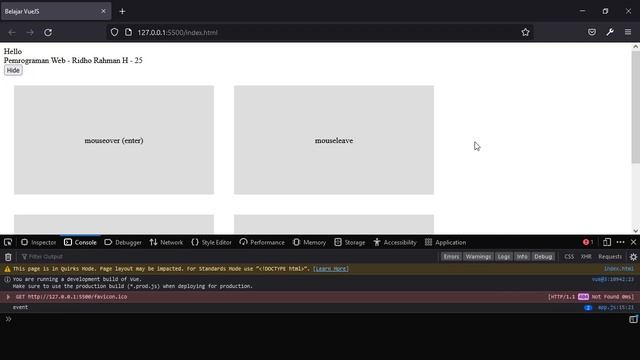Image resolution: width=640 pixels, height=360 pixels.
Task: Open console settings gear icon
Action: [633, 257]
